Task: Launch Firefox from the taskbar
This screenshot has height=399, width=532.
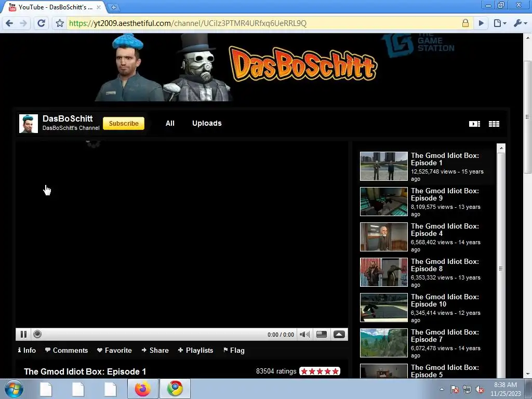Action: [142, 389]
